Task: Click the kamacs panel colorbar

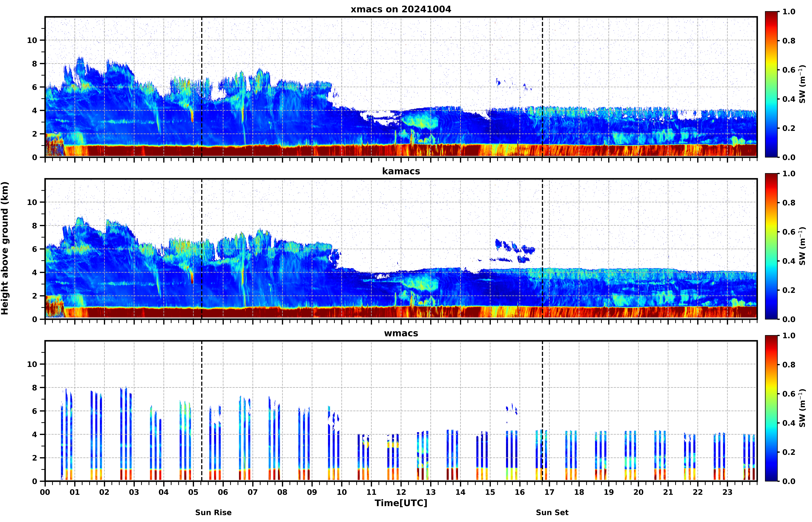Action: 771,246
